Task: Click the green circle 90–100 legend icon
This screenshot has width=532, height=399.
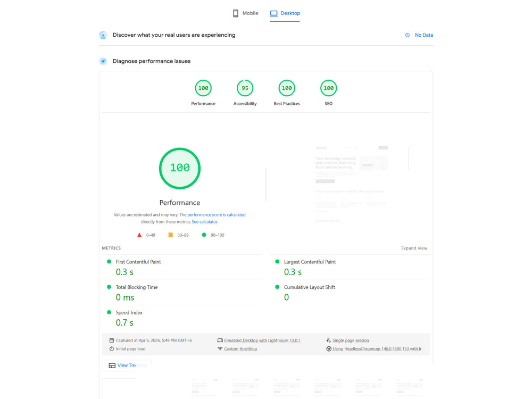Action: coord(204,235)
